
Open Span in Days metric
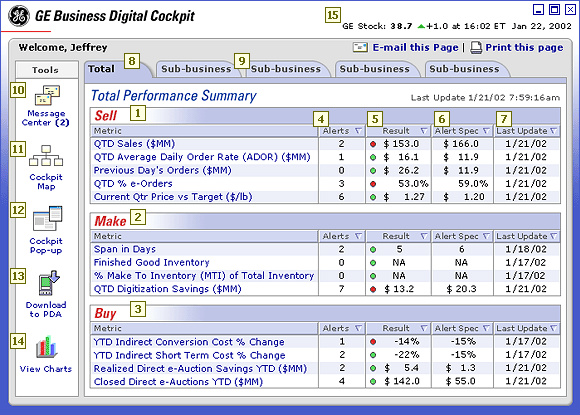[125, 249]
